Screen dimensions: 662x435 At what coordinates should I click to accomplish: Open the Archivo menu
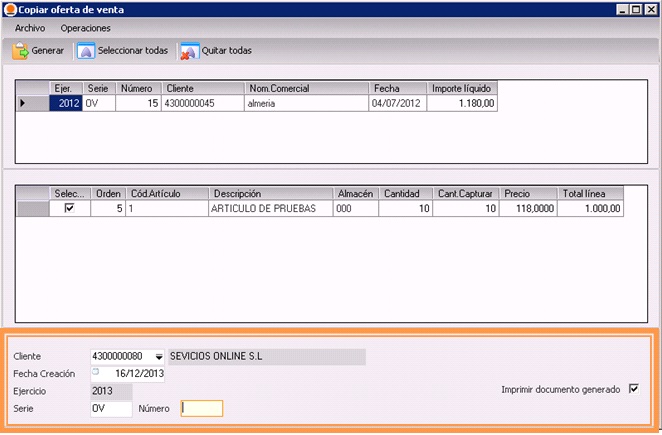(x=30, y=28)
